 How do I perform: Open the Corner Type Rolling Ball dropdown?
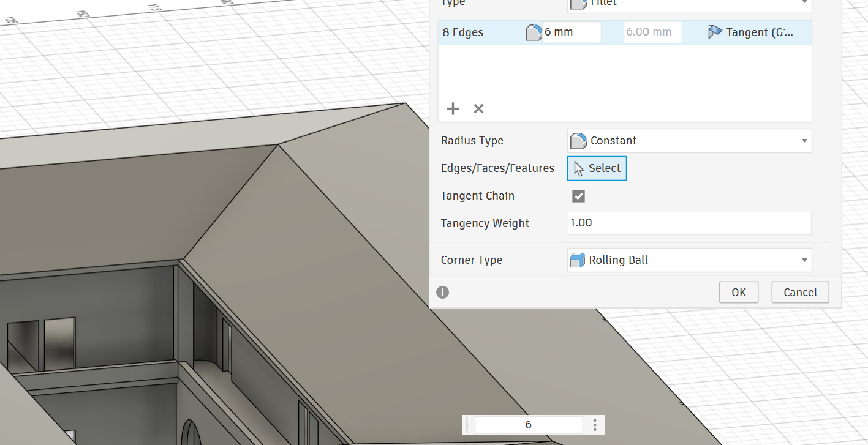point(689,260)
